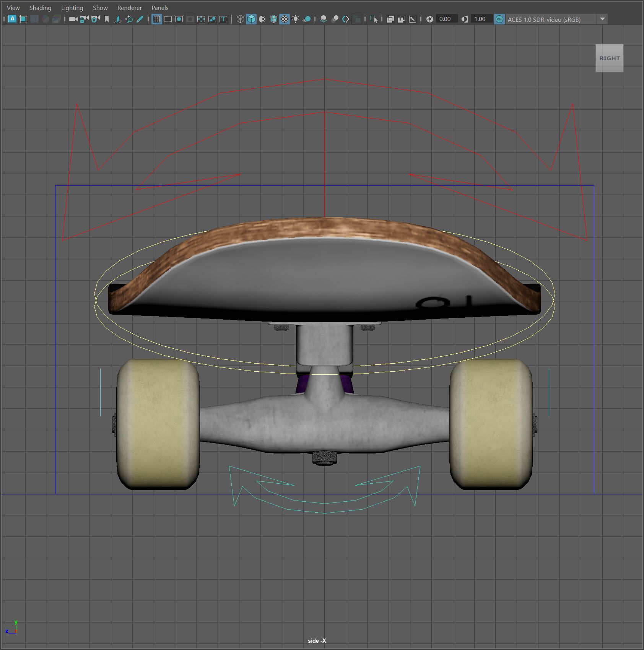
Task: Toggle Lock Camera icon
Action: pos(85,19)
